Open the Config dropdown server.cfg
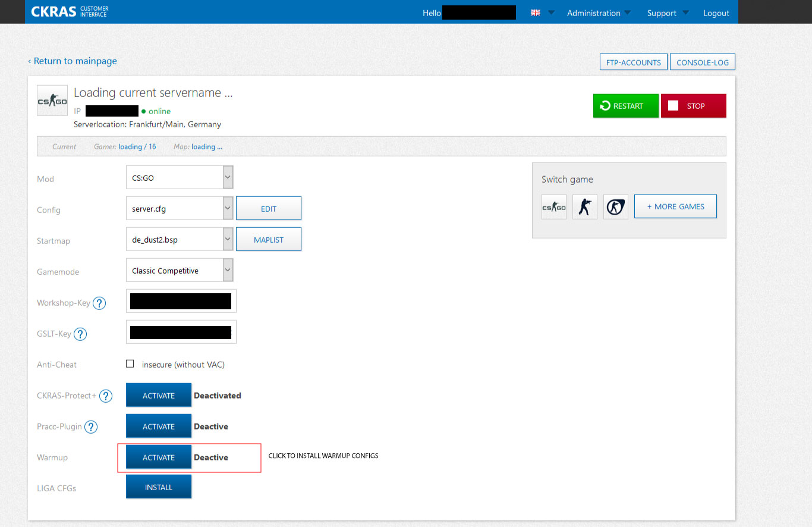 pyautogui.click(x=180, y=208)
